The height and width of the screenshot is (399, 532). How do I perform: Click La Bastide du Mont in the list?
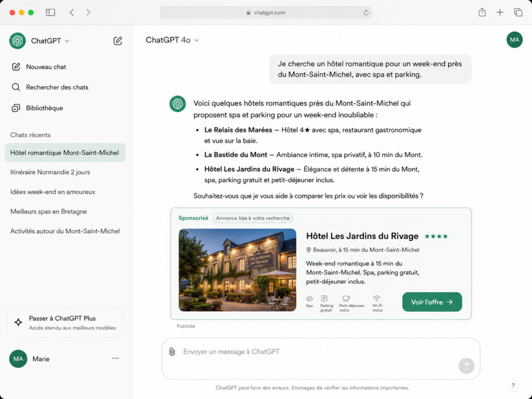236,155
